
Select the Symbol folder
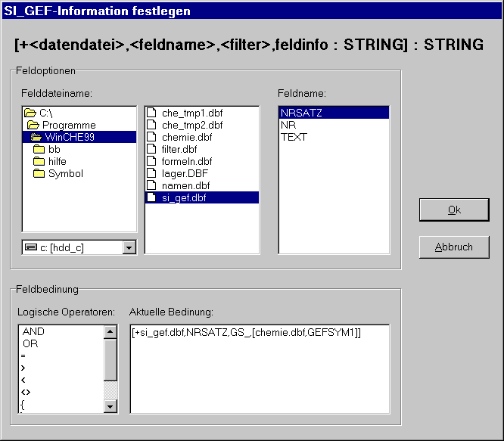point(65,174)
